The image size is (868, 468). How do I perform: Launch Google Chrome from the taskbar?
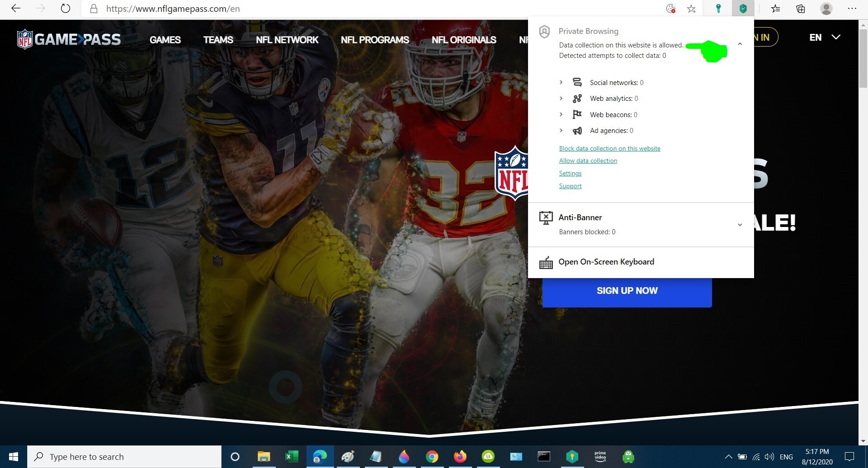[x=432, y=457]
